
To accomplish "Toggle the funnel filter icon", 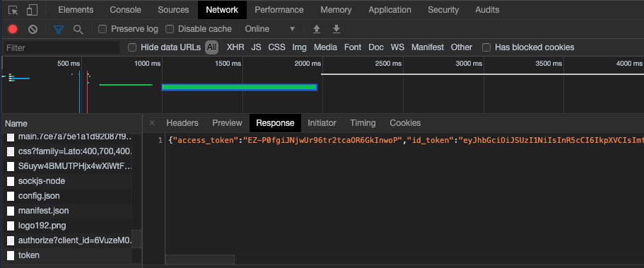I will (59, 29).
